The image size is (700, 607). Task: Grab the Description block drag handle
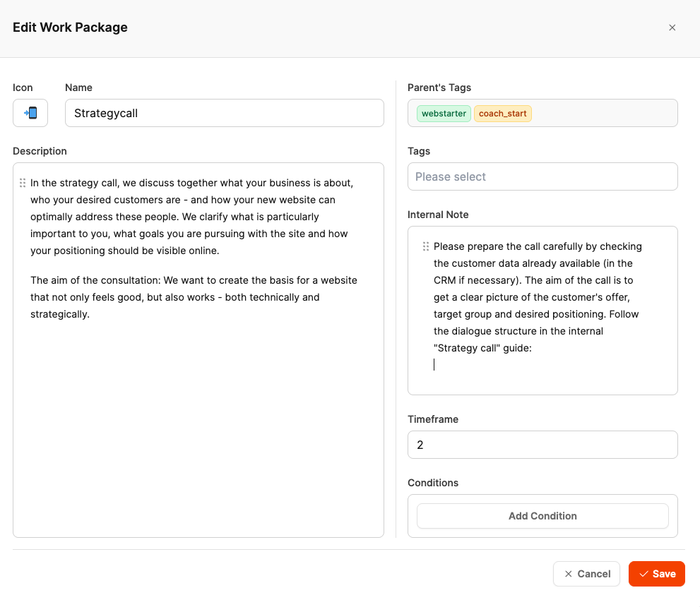point(23,183)
